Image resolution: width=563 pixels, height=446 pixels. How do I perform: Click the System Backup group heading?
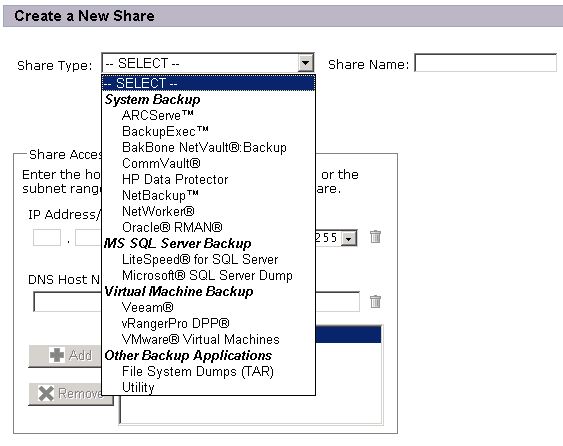152,99
